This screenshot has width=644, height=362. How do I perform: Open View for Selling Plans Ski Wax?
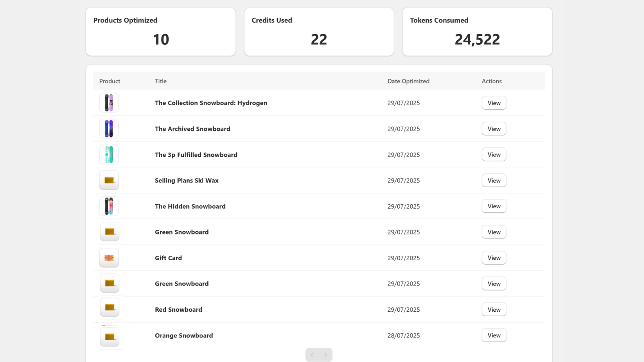click(x=494, y=181)
